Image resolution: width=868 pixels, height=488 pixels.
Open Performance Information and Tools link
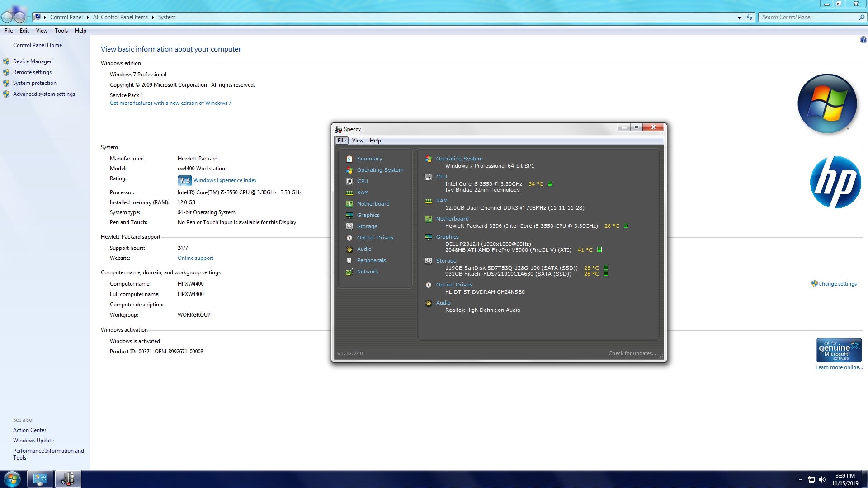coord(48,454)
